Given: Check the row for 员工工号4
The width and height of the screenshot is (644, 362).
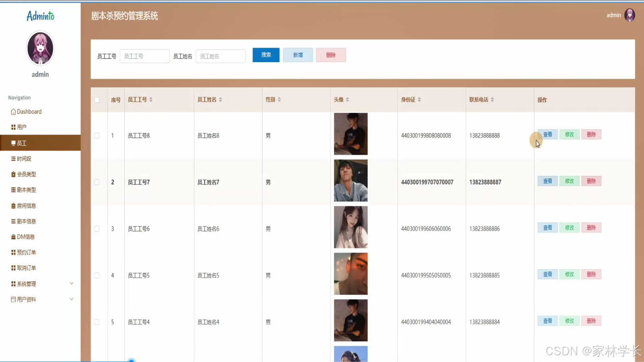Looking at the screenshot, I should click(x=97, y=322).
